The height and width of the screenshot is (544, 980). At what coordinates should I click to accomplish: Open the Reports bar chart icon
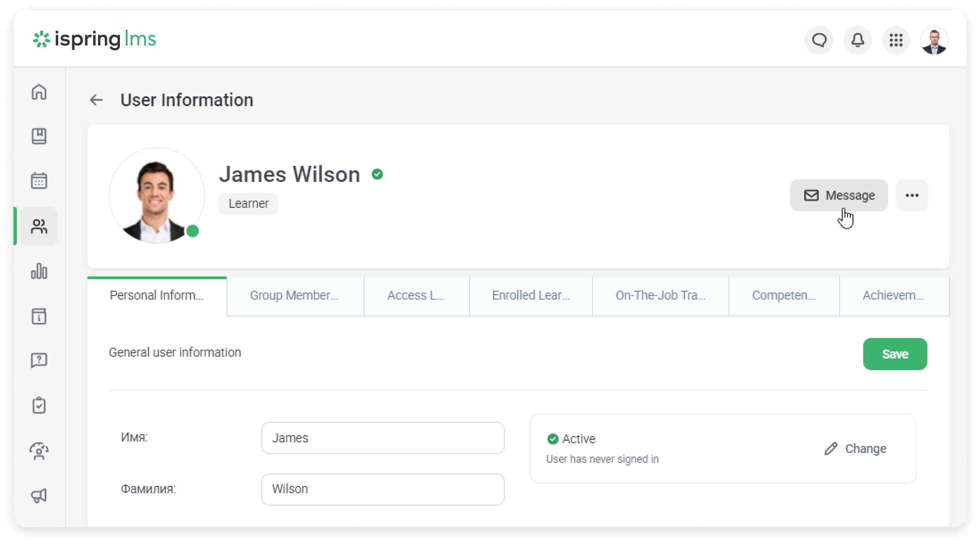(39, 271)
